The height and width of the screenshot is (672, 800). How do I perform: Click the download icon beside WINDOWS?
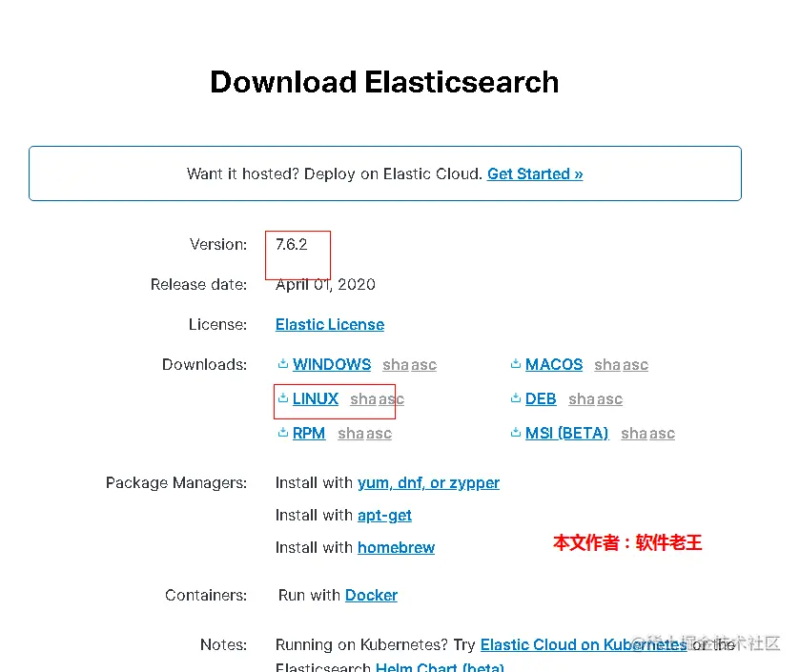click(282, 364)
